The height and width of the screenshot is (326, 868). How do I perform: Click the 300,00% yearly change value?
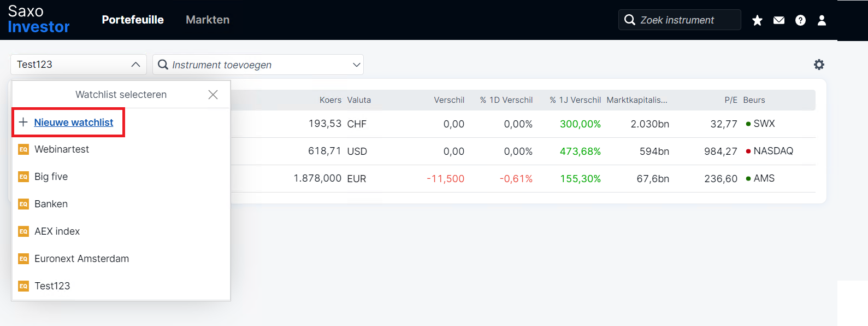click(580, 124)
